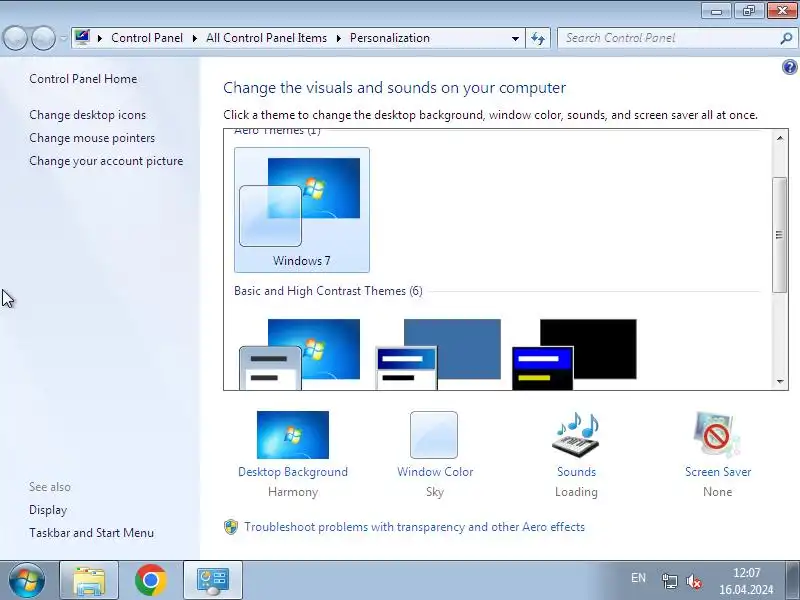Open Sounds settings musical keyboard icon
The width and height of the screenshot is (800, 600).
pos(576,435)
